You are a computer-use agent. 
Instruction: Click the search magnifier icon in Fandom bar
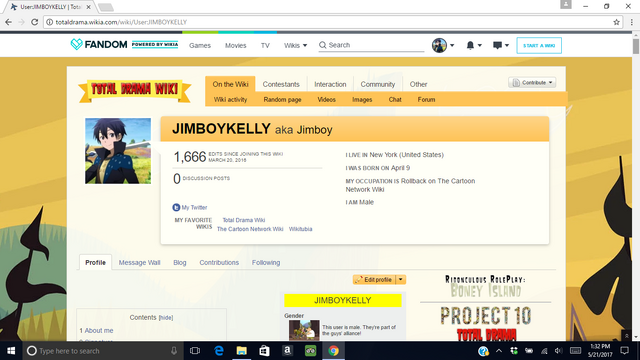tap(322, 45)
